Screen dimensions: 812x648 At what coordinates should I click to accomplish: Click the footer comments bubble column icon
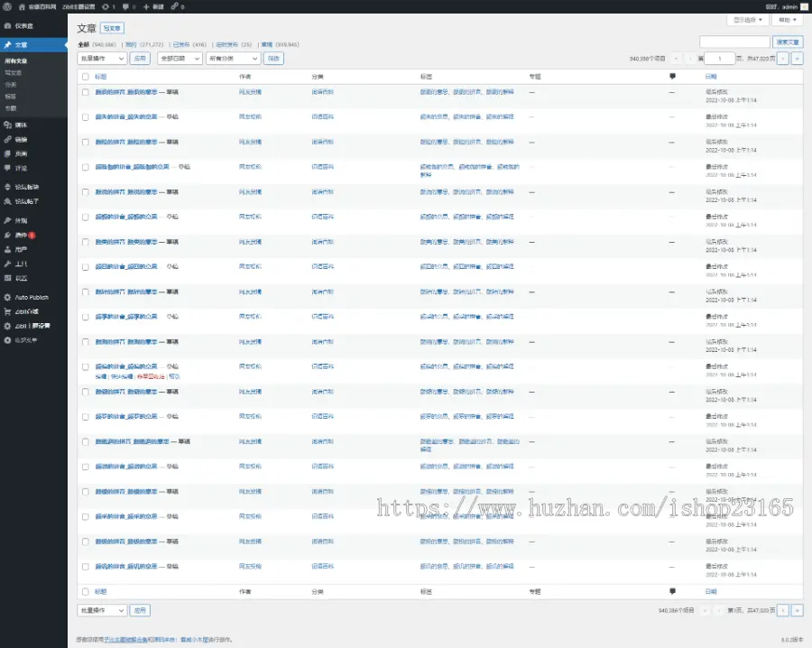[672, 591]
